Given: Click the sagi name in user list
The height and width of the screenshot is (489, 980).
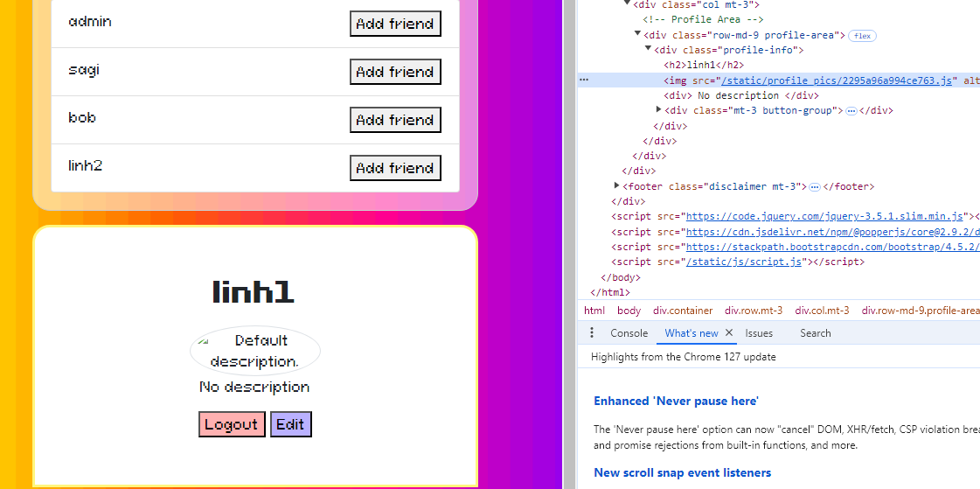Looking at the screenshot, I should (x=84, y=70).
